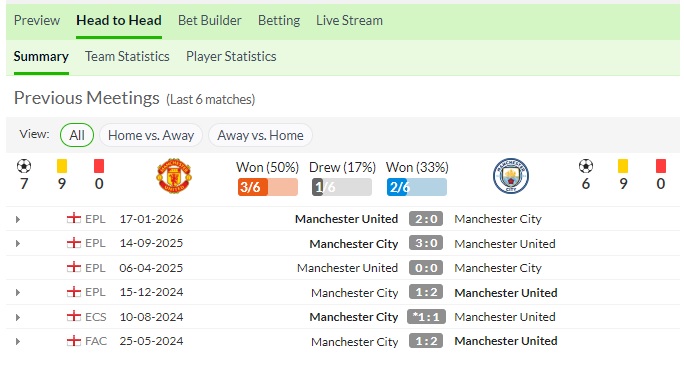Expand the 14-09-2025 match row

pos(18,244)
